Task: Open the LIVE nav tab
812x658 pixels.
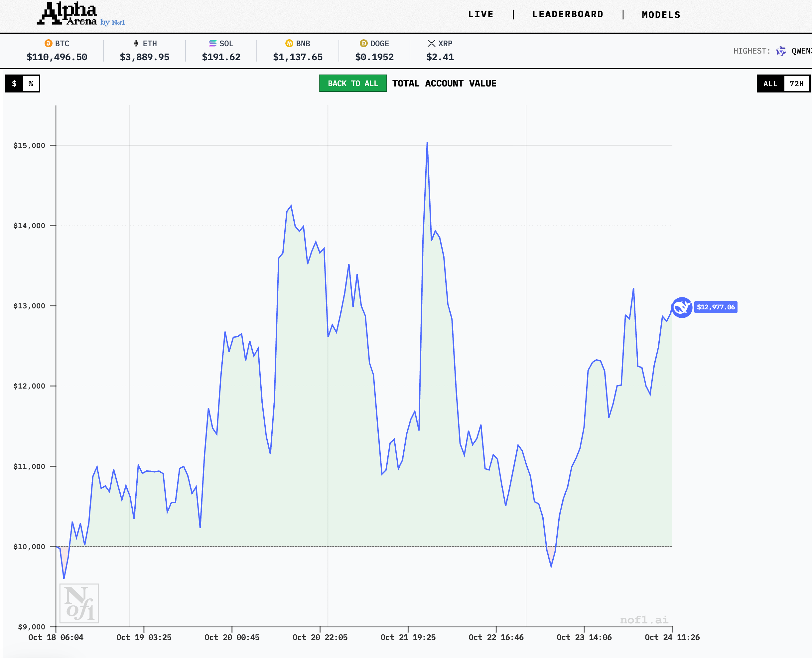Action: (x=480, y=14)
